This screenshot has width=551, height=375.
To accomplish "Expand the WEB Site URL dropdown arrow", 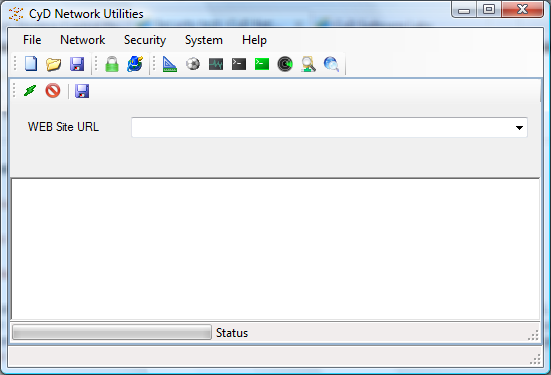I will coord(519,128).
